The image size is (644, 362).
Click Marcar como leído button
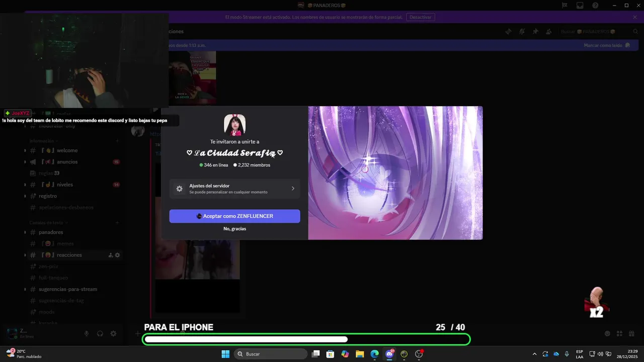pyautogui.click(x=606, y=45)
